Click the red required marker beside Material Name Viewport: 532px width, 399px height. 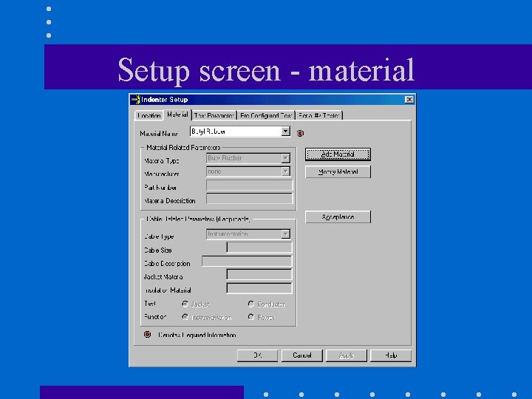click(x=300, y=133)
